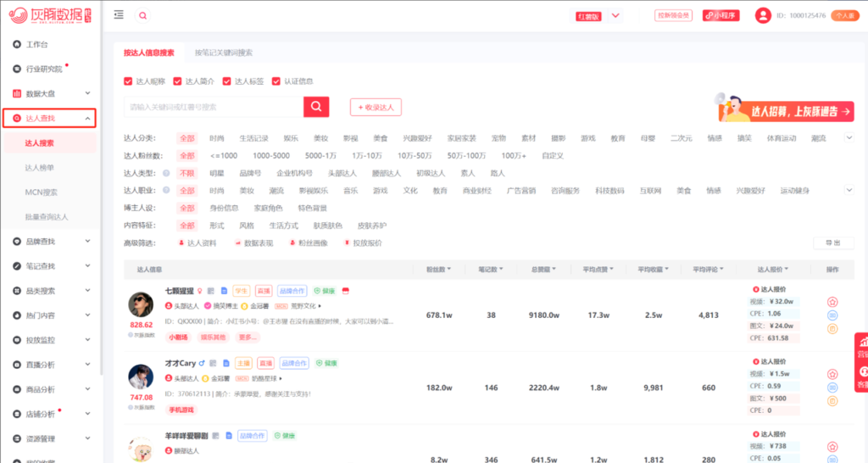The image size is (868, 463).
Task: Click the + 收录达人 button
Action: tap(376, 107)
